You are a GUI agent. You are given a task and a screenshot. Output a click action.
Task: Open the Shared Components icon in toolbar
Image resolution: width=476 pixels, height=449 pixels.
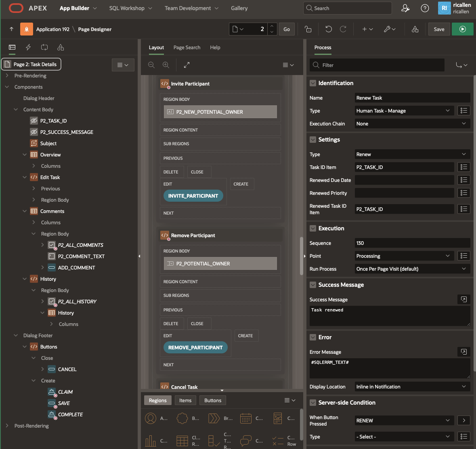click(x=415, y=29)
